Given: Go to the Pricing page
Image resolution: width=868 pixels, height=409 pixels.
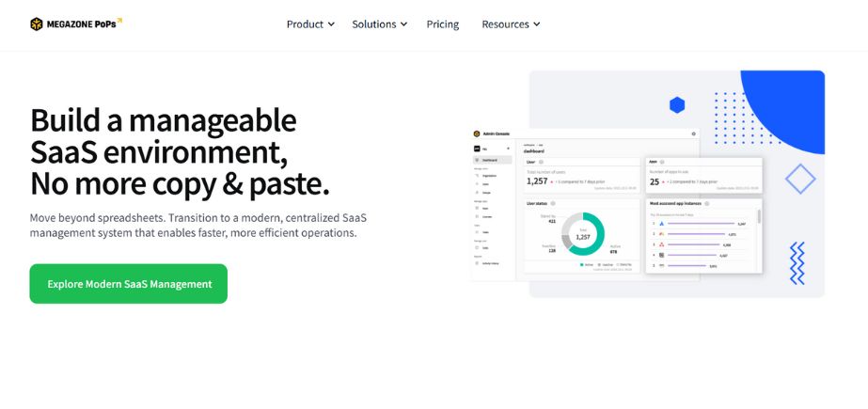Looking at the screenshot, I should pos(442,24).
